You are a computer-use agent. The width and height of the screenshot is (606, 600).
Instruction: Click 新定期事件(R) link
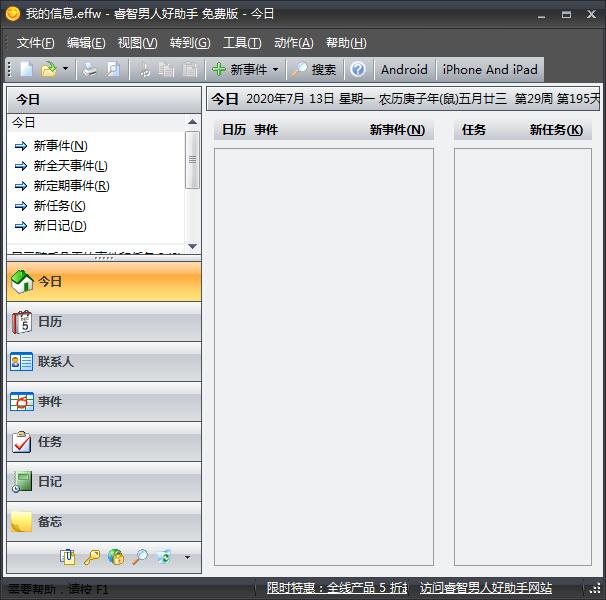[x=71, y=186]
